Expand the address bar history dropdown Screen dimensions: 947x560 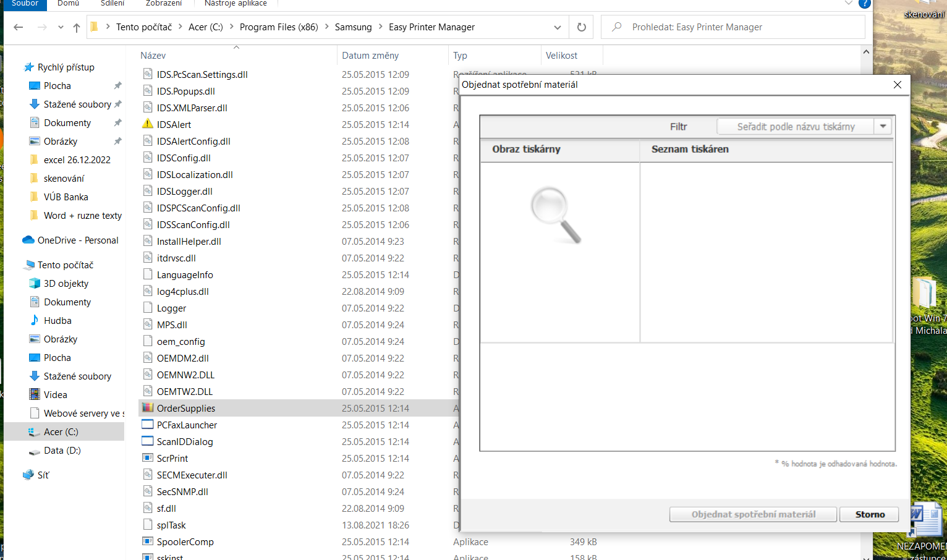558,27
